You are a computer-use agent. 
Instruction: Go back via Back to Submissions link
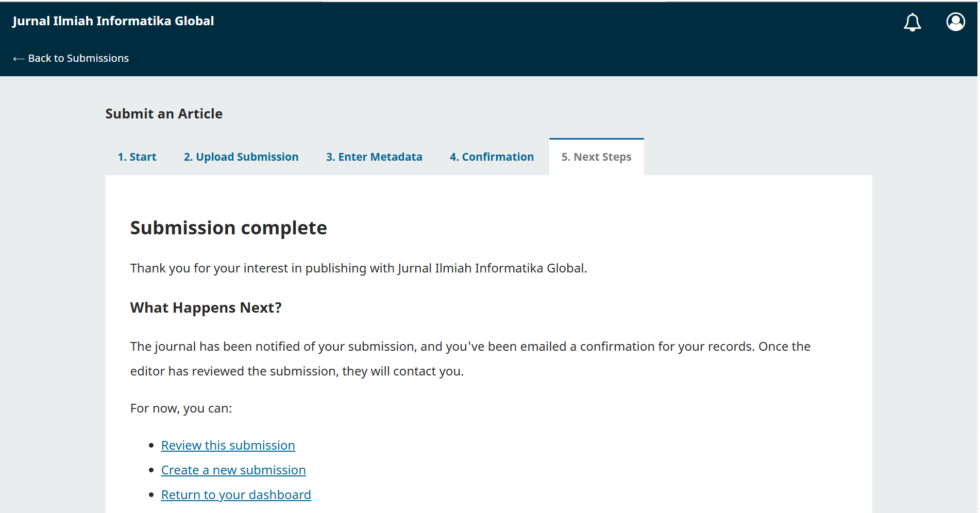pos(71,58)
